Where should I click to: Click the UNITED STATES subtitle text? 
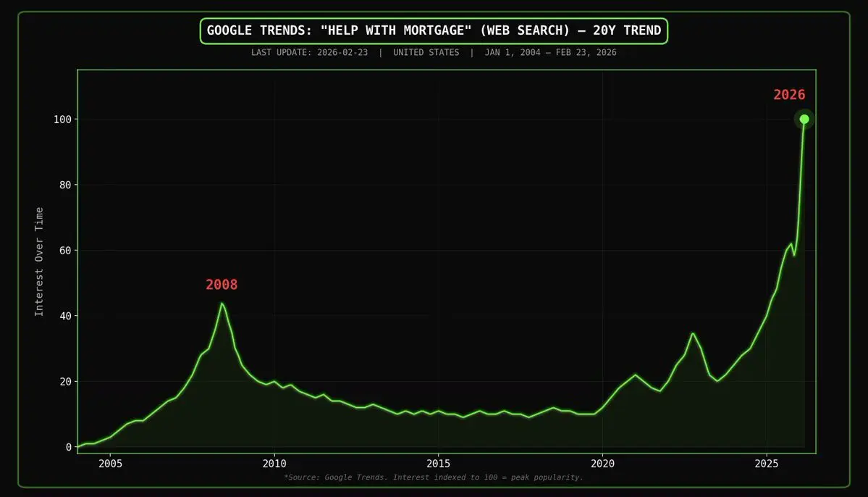tap(426, 53)
